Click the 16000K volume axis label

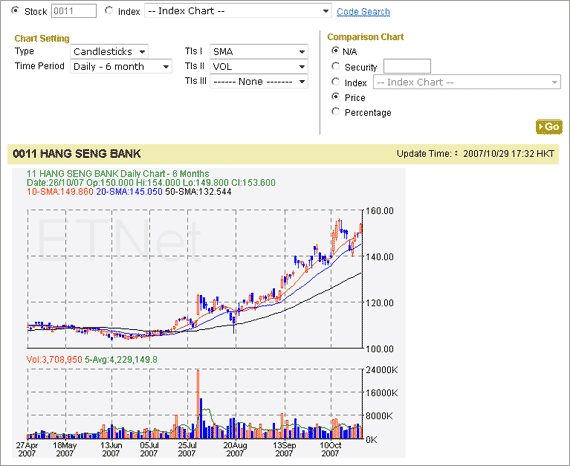click(x=382, y=393)
